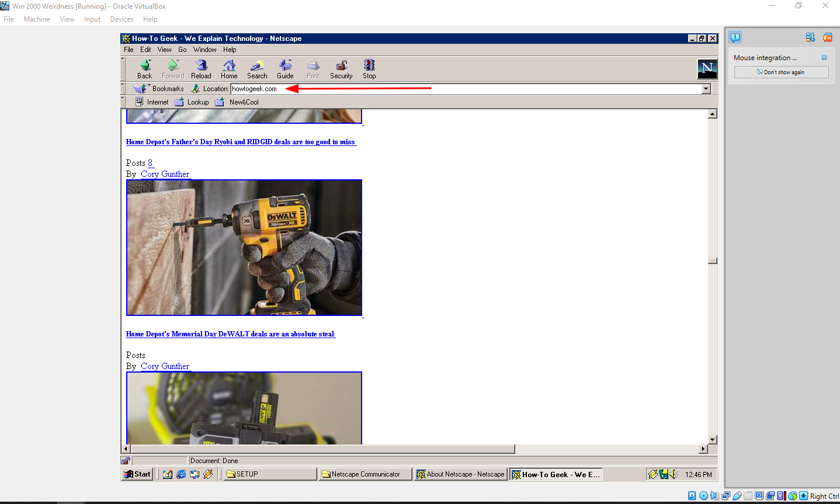840x504 pixels.
Task: Click vertical scrollbar down arrow
Action: (x=713, y=440)
